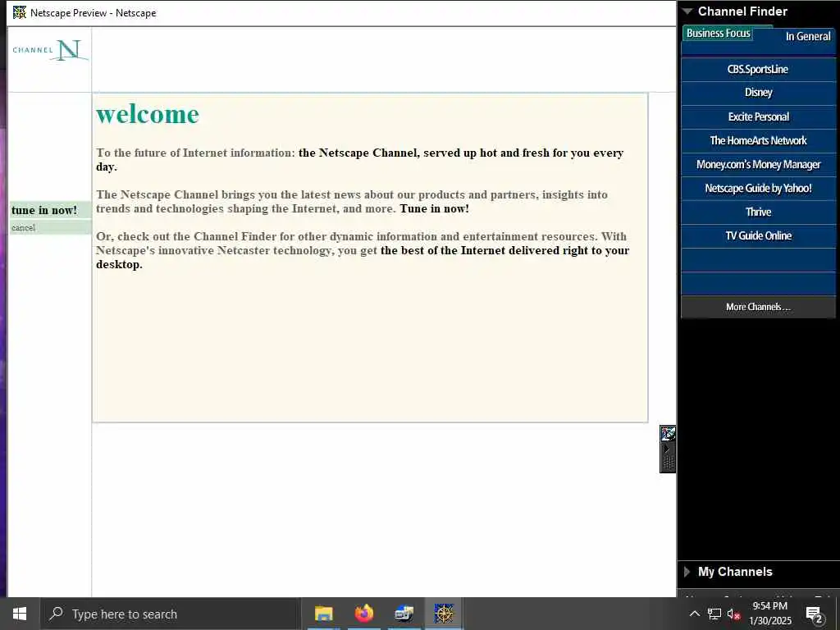
Task: Open the Thrive channel
Action: pos(758,212)
